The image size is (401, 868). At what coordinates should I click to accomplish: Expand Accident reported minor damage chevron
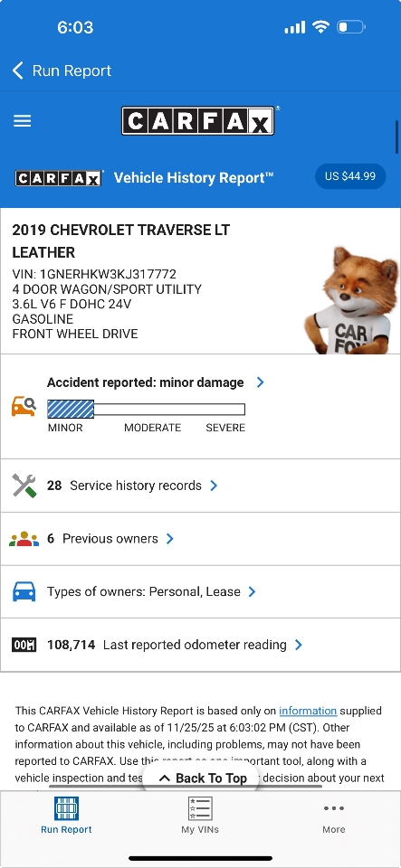(261, 382)
